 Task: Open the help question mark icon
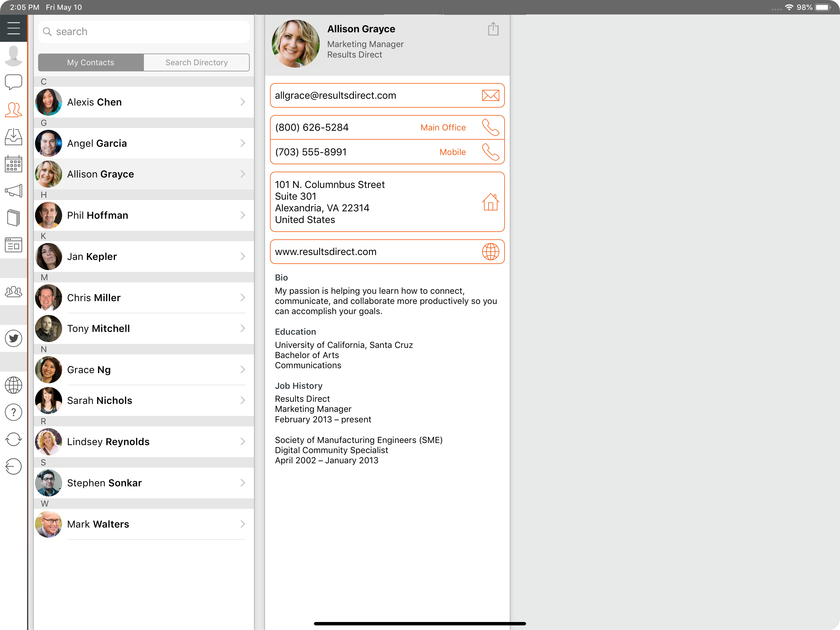point(13,412)
